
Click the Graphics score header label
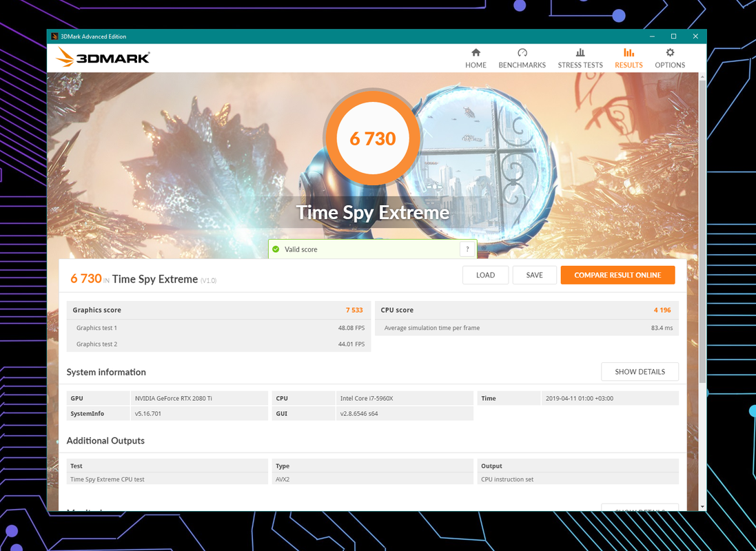coord(97,310)
